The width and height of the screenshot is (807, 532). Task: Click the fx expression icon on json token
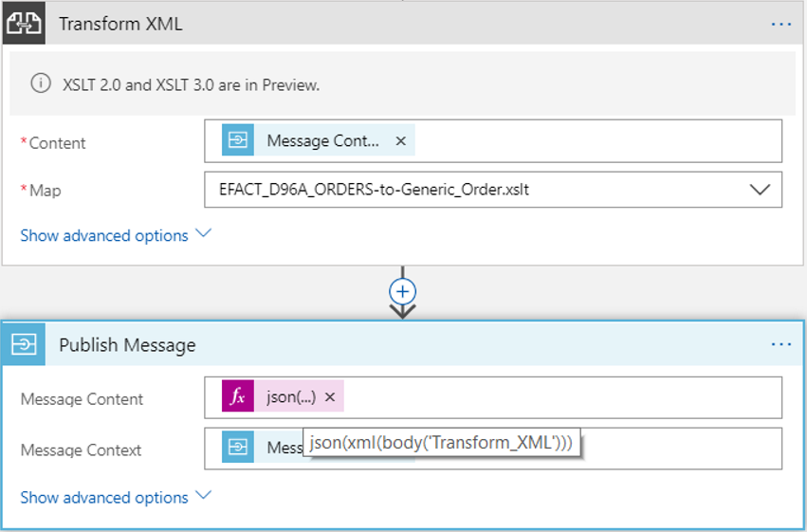tap(238, 397)
